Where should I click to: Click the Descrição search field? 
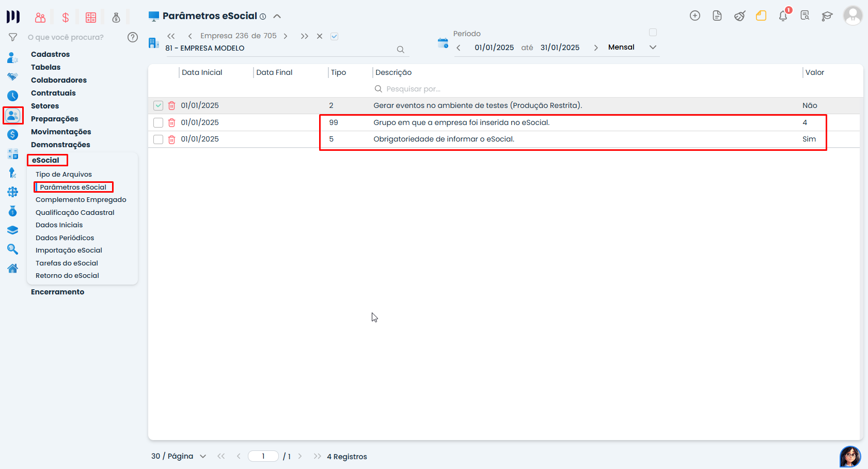coord(413,89)
